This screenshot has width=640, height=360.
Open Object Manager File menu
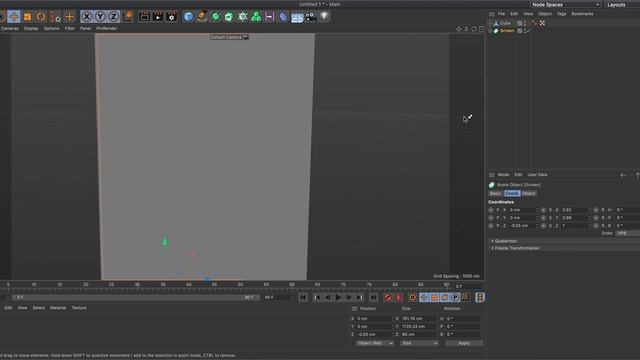coord(501,14)
